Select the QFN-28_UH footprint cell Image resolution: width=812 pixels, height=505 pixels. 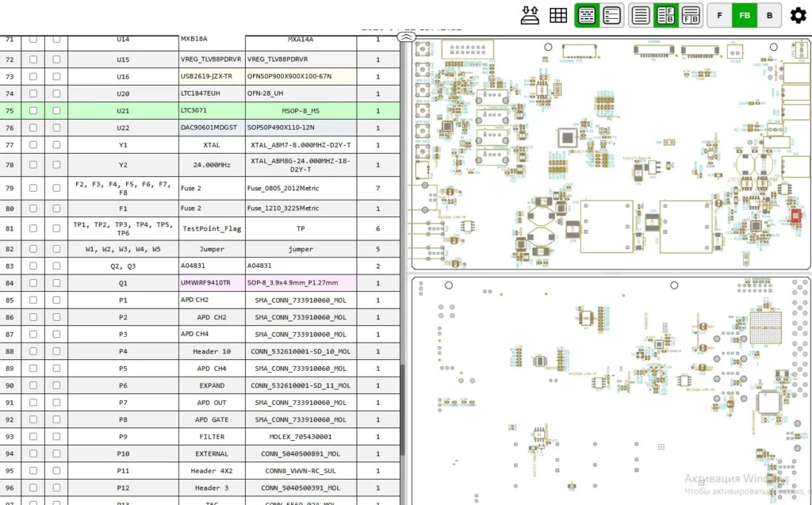301,94
